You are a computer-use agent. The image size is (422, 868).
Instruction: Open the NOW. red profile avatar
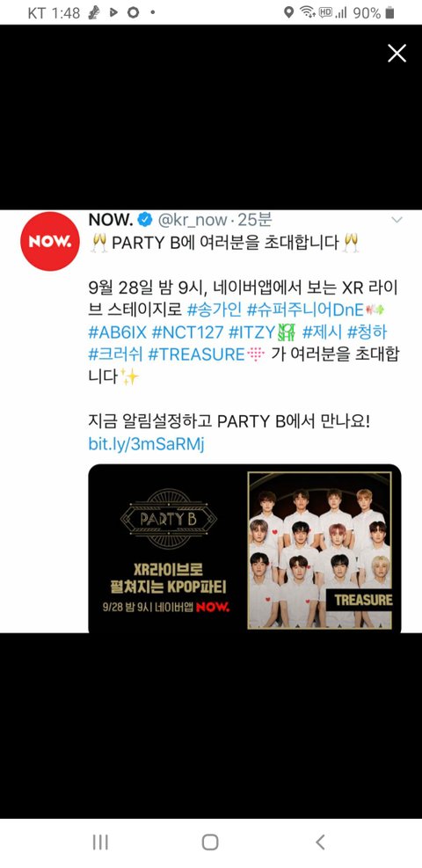pyautogui.click(x=50, y=241)
